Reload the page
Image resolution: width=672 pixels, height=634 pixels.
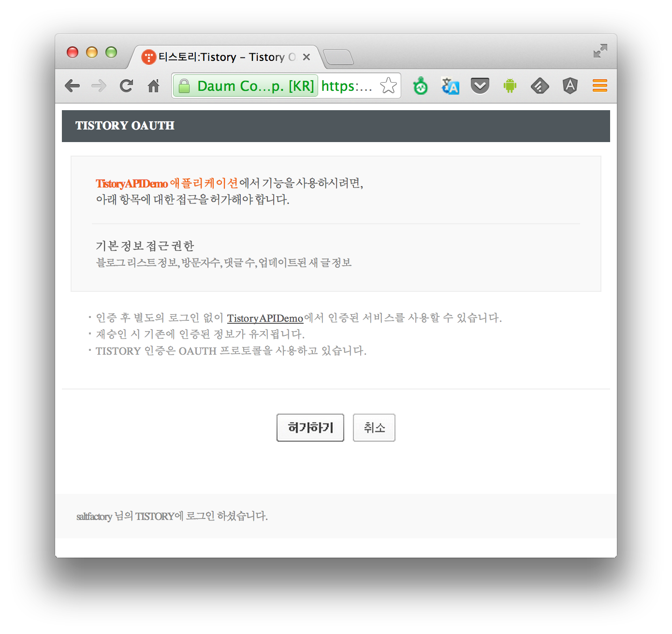pos(126,86)
